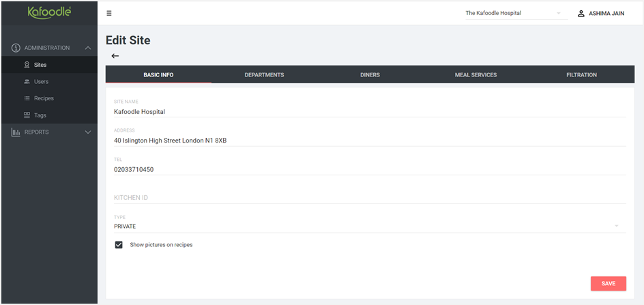The image size is (644, 305).
Task: Click the Recipes list icon
Action: point(27,99)
